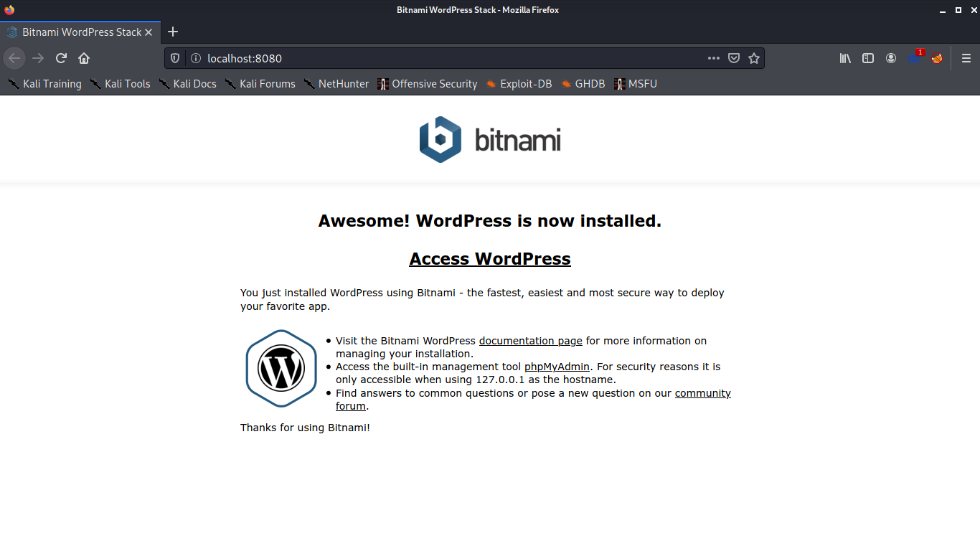Toggle the browser sidebar
The height and width of the screenshot is (551, 980).
coord(868,58)
